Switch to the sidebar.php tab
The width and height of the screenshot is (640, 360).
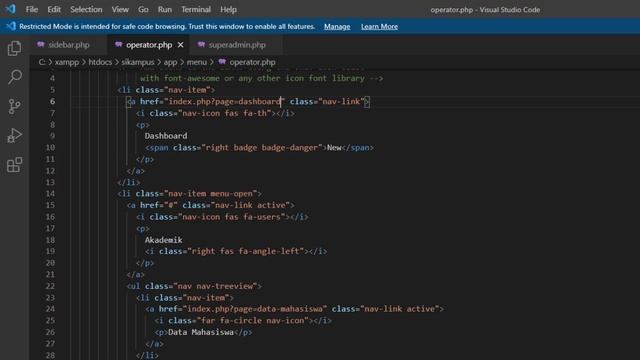coord(69,45)
